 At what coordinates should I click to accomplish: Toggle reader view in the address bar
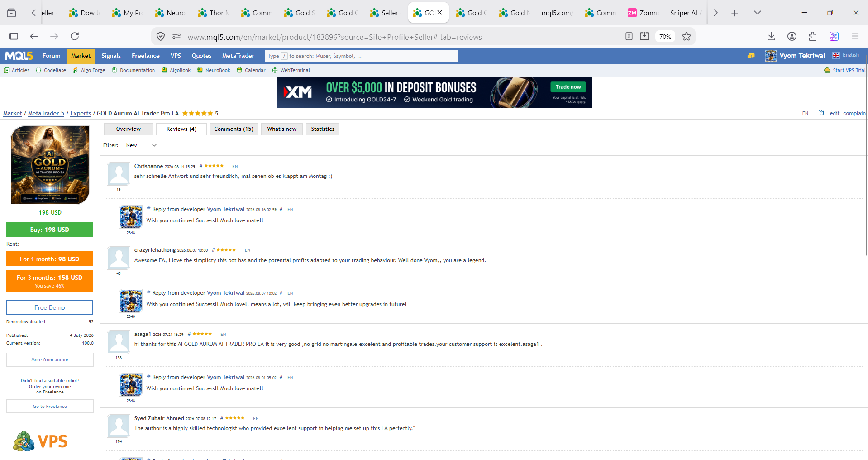click(629, 36)
